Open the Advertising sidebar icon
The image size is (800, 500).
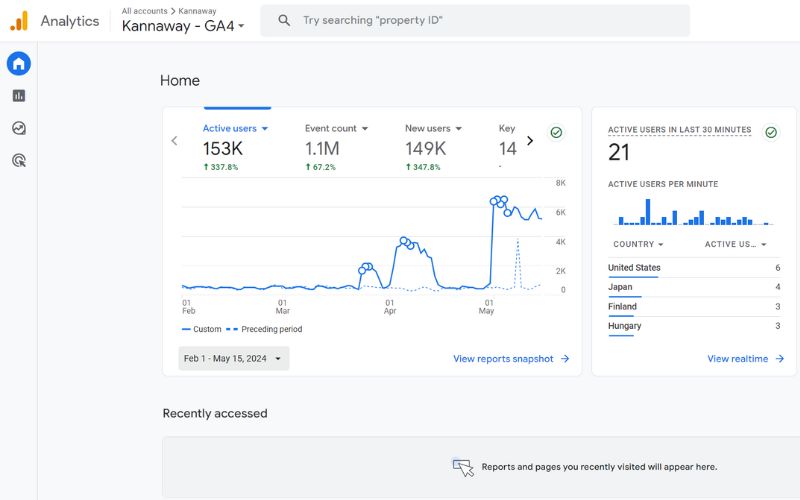(x=19, y=160)
